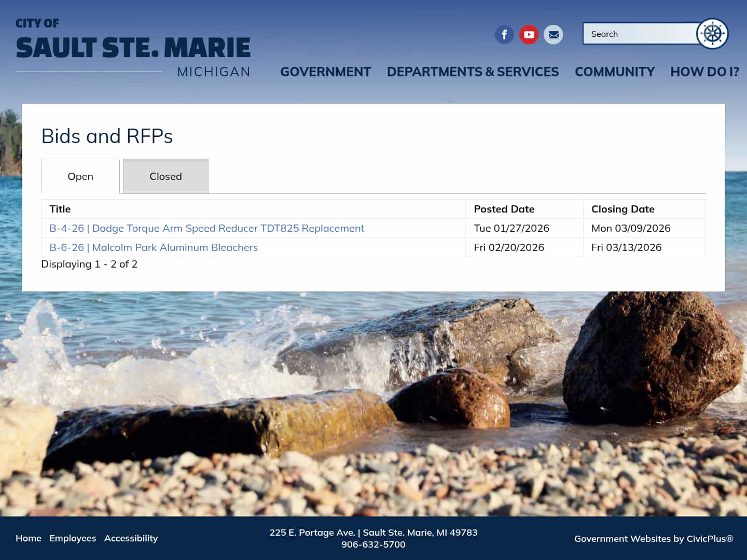Open the HOW DO I? menu
Image resolution: width=747 pixels, height=560 pixels.
pos(704,72)
